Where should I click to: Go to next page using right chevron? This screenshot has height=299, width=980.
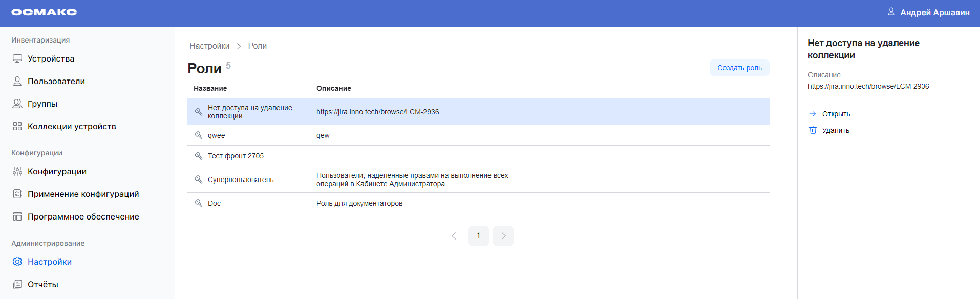(x=503, y=236)
